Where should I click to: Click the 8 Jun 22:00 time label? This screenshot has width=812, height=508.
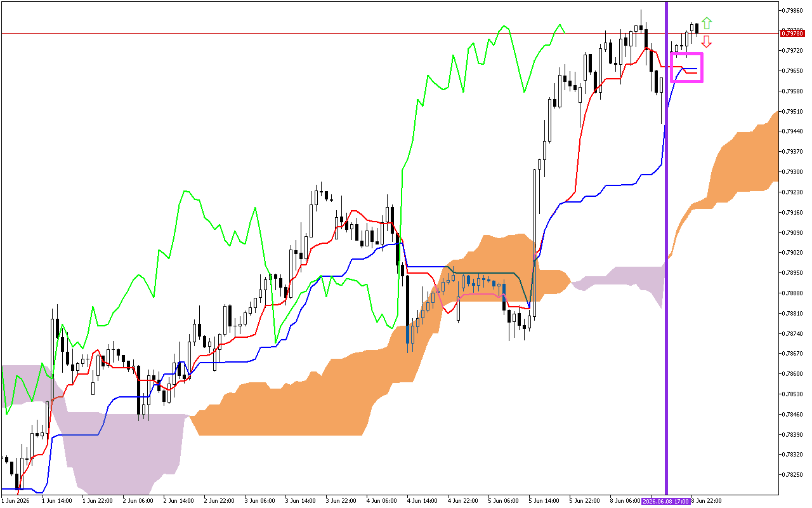(x=706, y=501)
